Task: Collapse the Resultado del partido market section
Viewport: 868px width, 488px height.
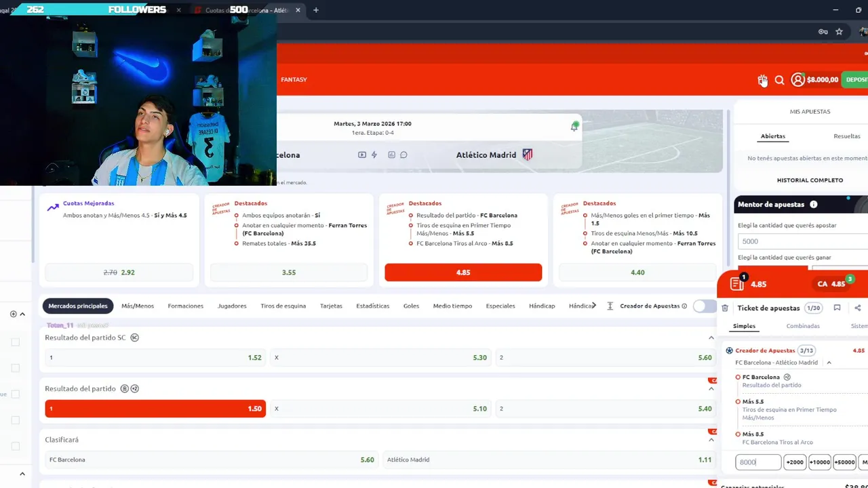Action: (x=711, y=389)
